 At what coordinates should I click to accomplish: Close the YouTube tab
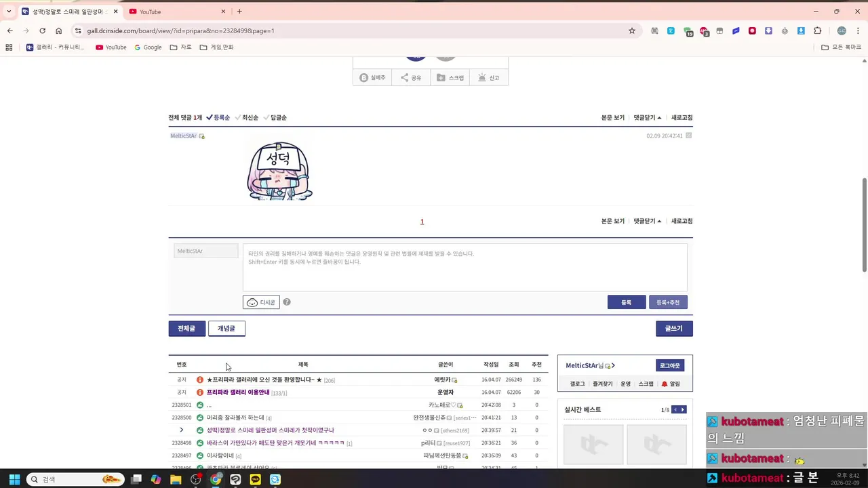223,12
